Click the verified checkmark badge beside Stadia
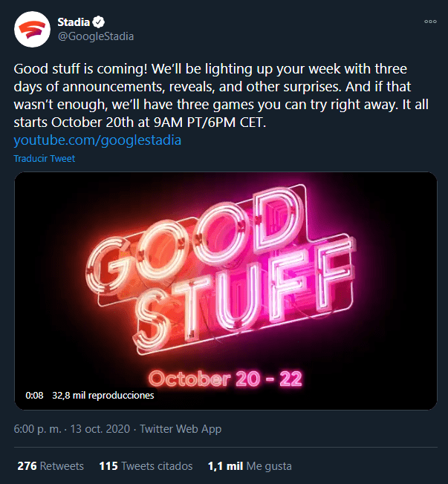Viewport: 448px width, 484px height. click(99, 22)
